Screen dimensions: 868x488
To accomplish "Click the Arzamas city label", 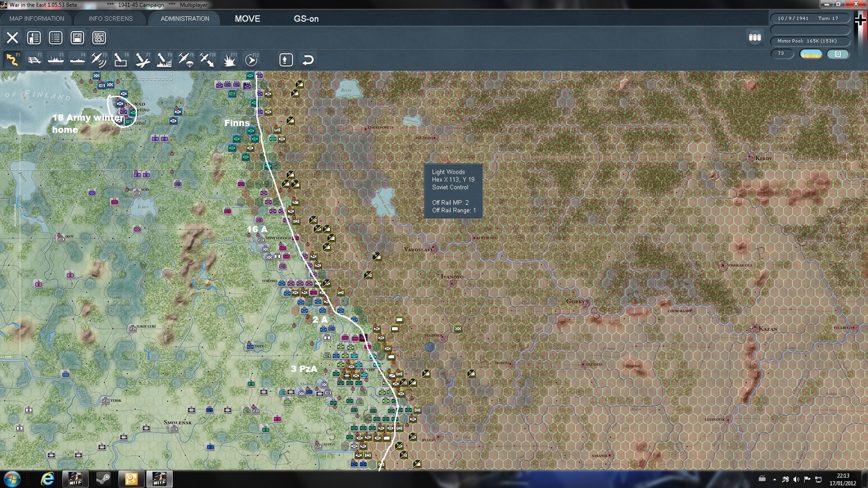I will 594,364.
